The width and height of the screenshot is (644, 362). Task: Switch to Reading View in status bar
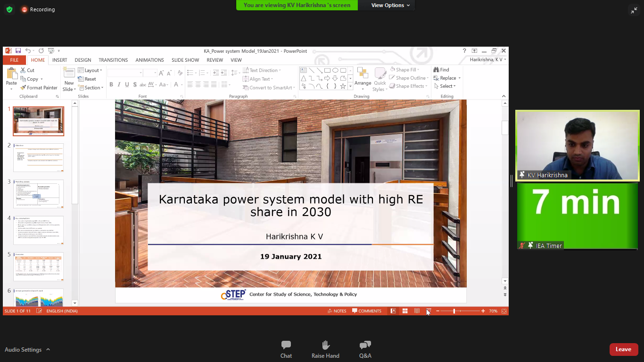[x=417, y=311]
